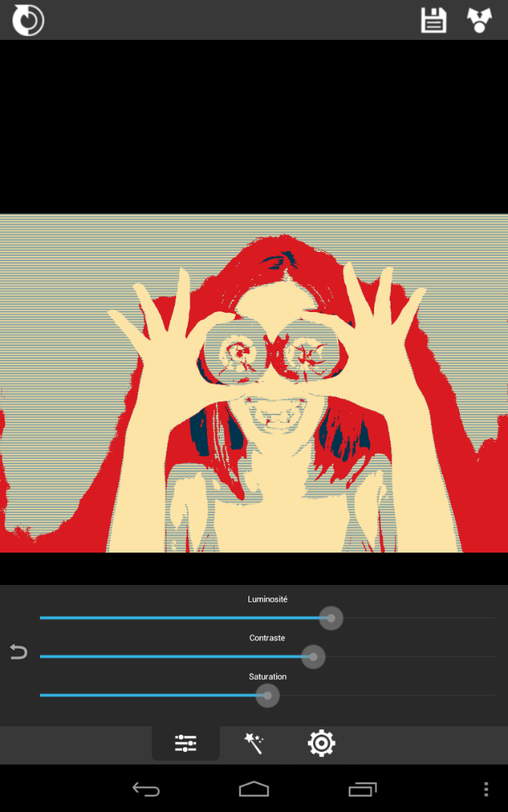Viewport: 508px width, 812px height.
Task: Save the image with floppy disk icon
Action: [433, 20]
